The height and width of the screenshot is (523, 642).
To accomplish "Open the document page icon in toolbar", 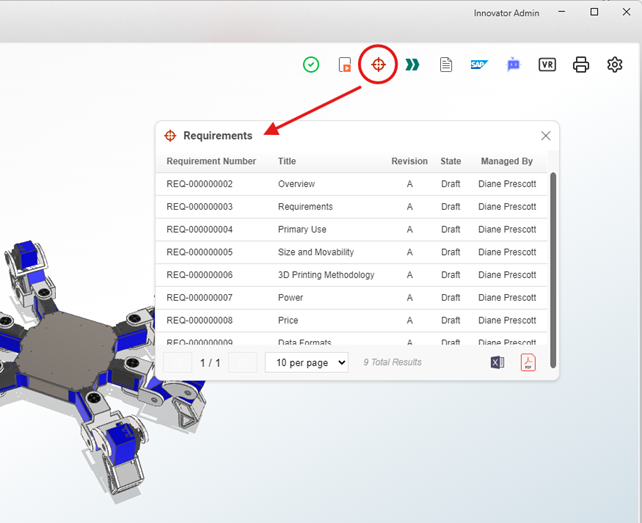I will point(446,65).
